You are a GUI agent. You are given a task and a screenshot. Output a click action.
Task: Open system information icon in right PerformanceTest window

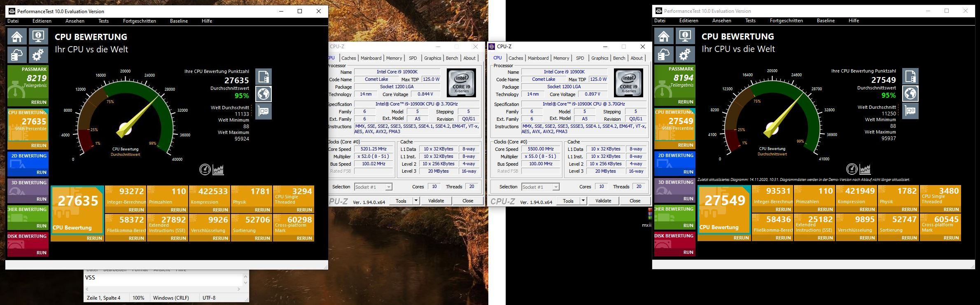point(685,36)
